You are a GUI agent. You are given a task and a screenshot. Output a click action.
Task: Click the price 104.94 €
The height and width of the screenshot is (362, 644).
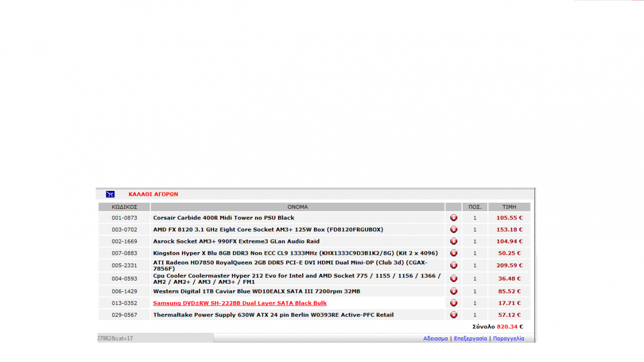point(509,241)
